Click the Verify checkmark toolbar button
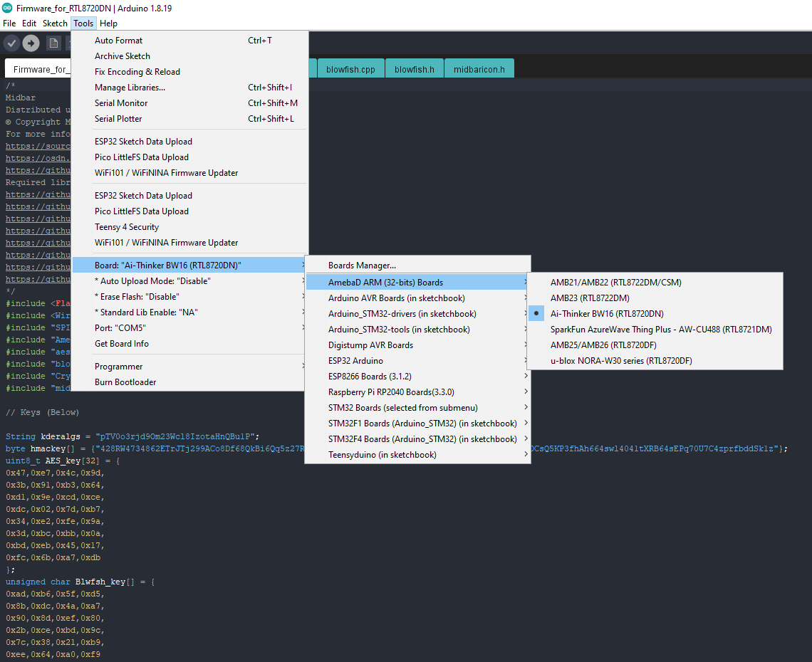Screen dimensions: 812x662 11,43
